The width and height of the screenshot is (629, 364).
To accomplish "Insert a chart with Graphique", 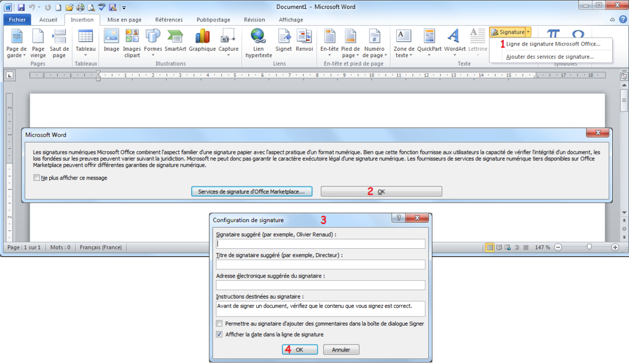I will pyautogui.click(x=202, y=40).
